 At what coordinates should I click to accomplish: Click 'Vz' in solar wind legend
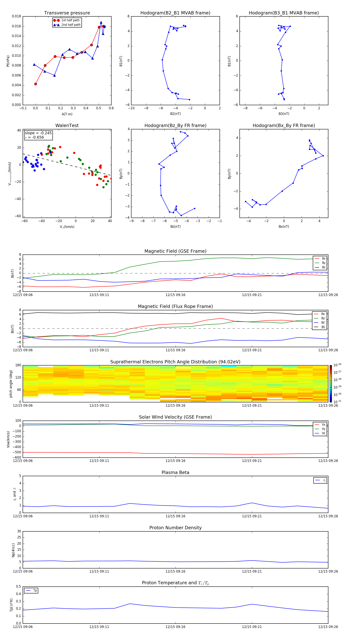coord(324,433)
